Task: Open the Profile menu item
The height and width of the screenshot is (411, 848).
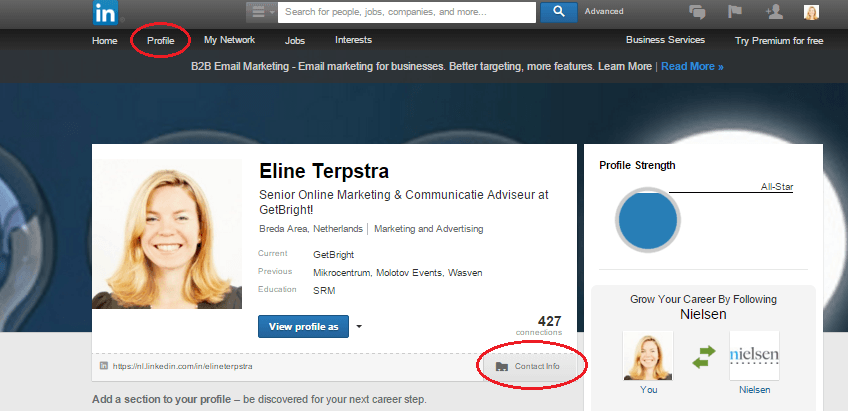Action: click(x=161, y=41)
